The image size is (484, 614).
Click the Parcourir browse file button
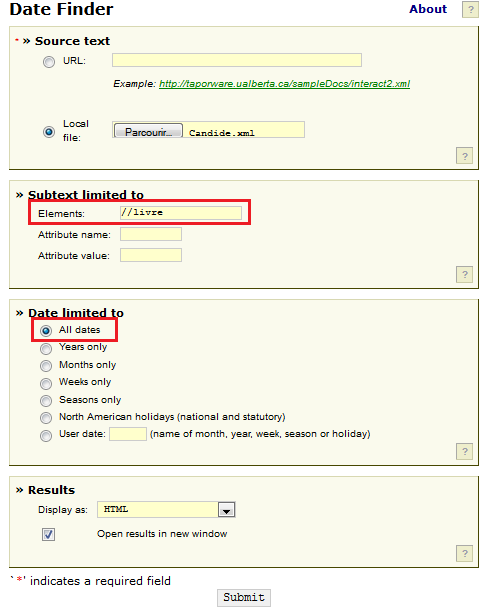148,132
